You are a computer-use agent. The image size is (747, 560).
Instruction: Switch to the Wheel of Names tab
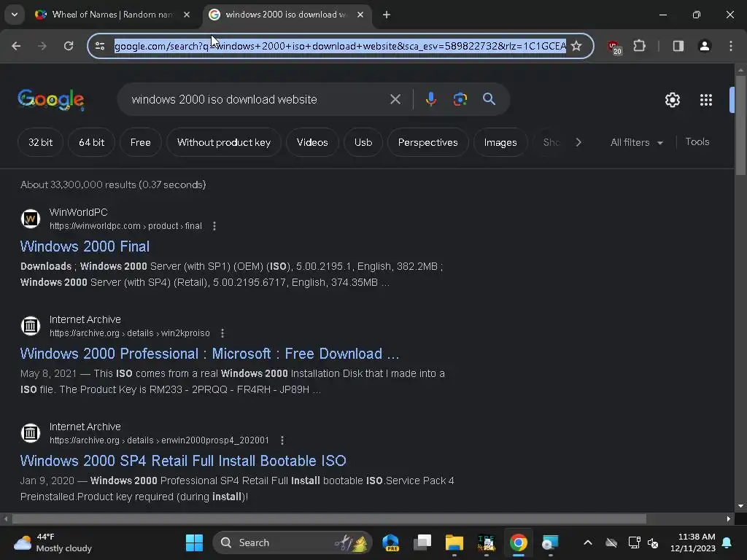112,15
